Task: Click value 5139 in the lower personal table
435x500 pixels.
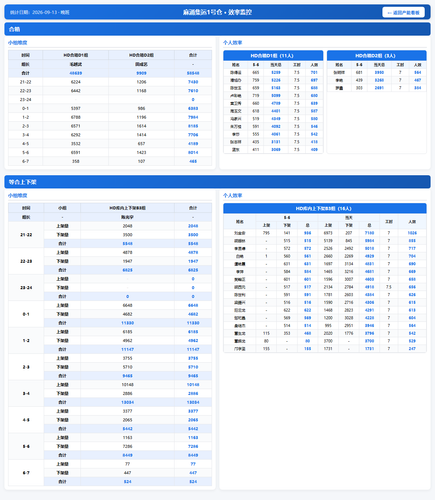Action: [x=328, y=241]
